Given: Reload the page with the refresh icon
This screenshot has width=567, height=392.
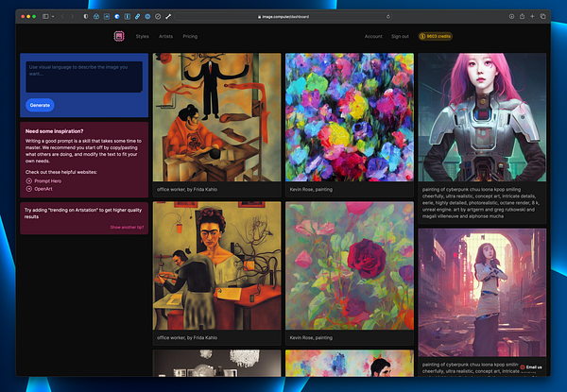Looking at the screenshot, I should point(388,17).
